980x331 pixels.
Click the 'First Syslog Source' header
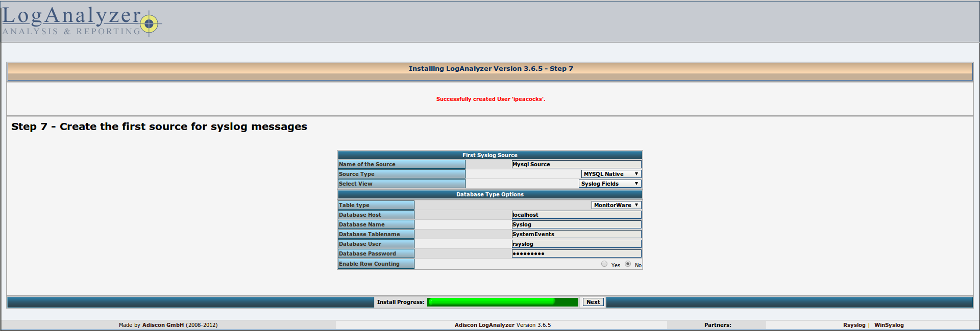490,155
